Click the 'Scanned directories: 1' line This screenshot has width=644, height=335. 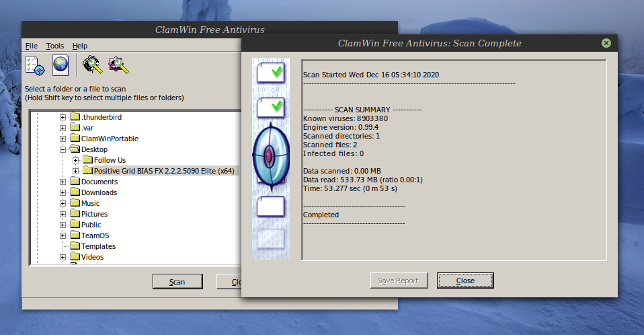point(341,136)
